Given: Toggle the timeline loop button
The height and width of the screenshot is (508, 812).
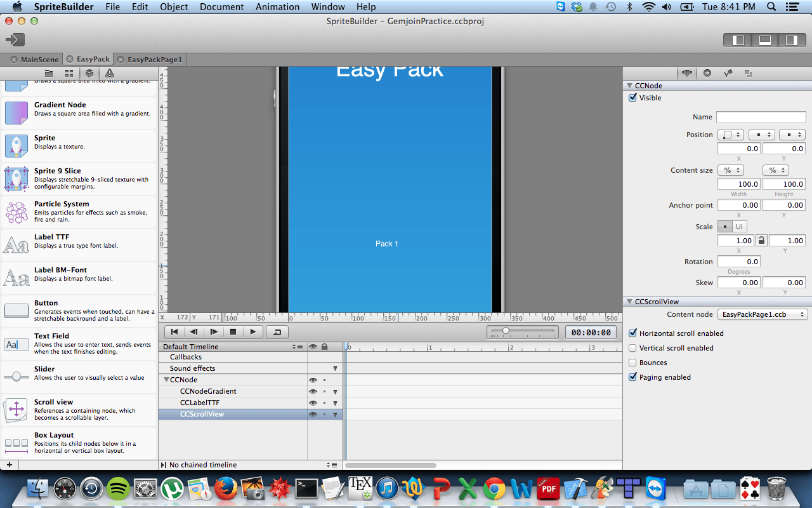Looking at the screenshot, I should tap(277, 331).
